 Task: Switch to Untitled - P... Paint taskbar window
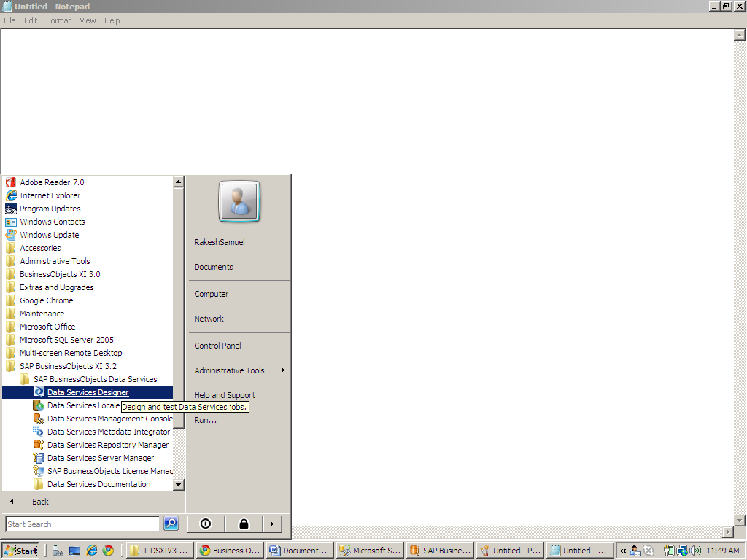[x=510, y=551]
